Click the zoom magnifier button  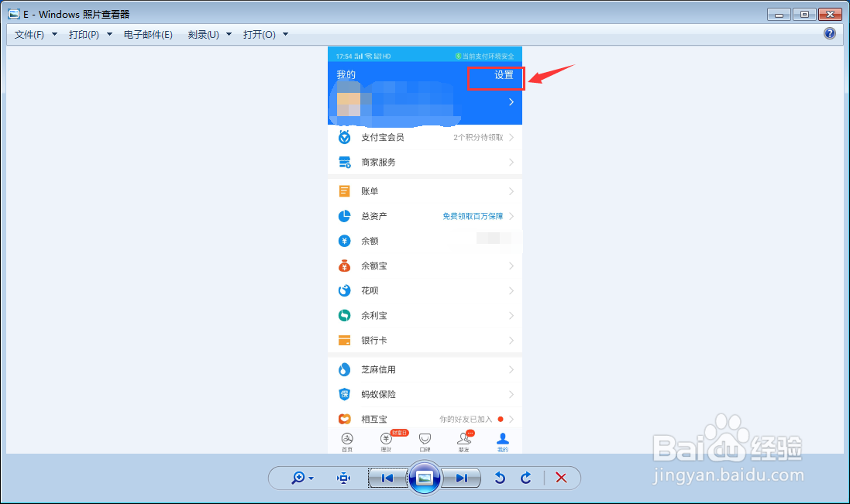pyautogui.click(x=298, y=478)
